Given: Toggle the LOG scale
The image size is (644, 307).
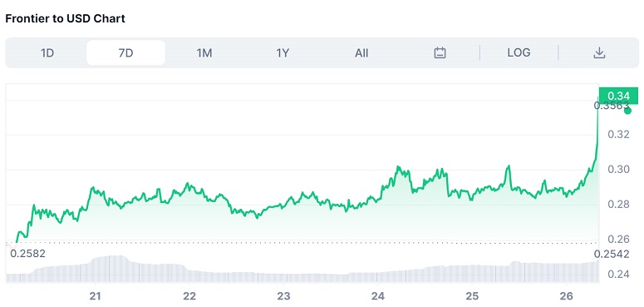Looking at the screenshot, I should pos(519,52).
